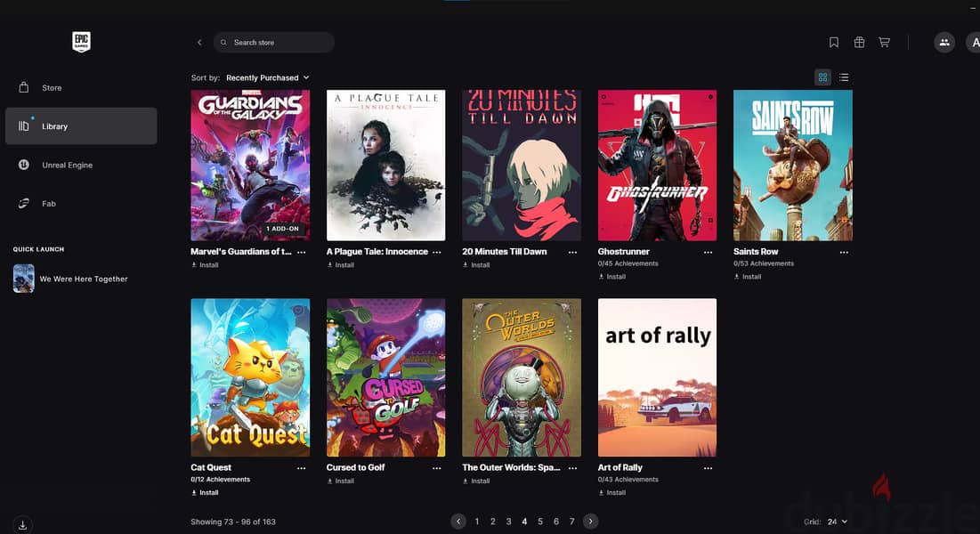980x534 pixels.
Task: Open the Cursed to Golf cover art
Action: point(385,377)
